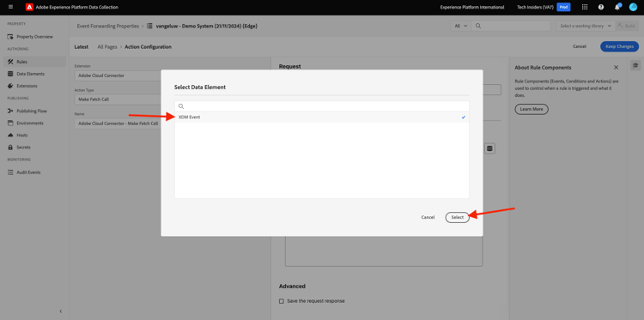Image resolution: width=644 pixels, height=320 pixels.
Task: Open the notifications bell
Action: (x=617, y=7)
